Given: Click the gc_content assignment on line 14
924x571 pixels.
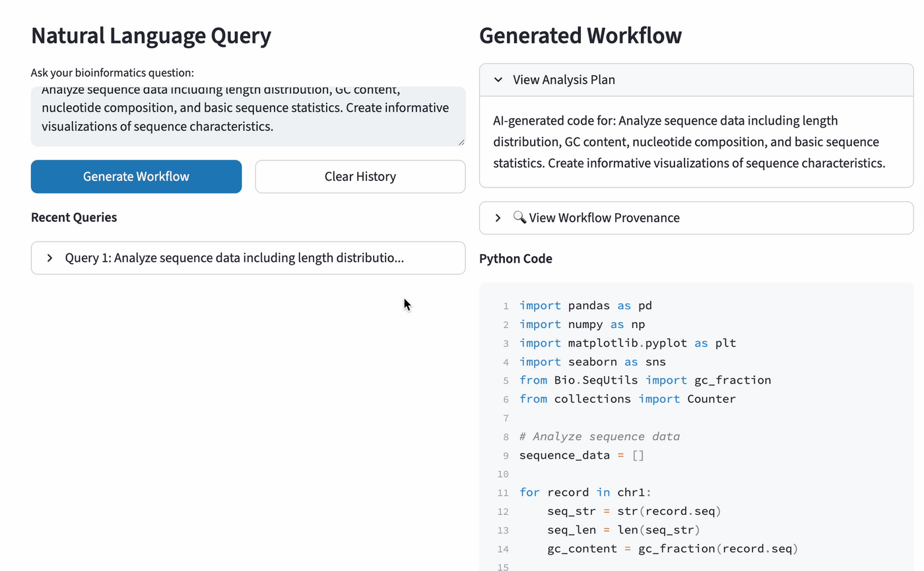Looking at the screenshot, I should click(673, 549).
